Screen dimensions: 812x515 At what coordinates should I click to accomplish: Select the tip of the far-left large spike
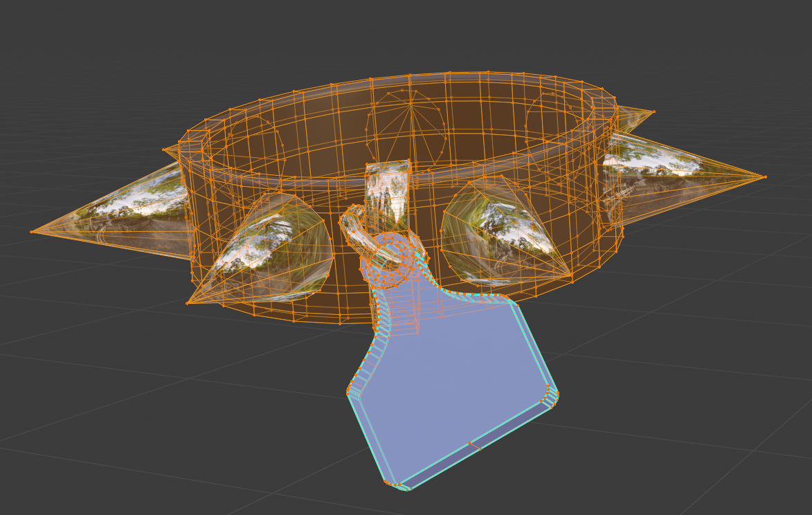pyautogui.click(x=32, y=231)
